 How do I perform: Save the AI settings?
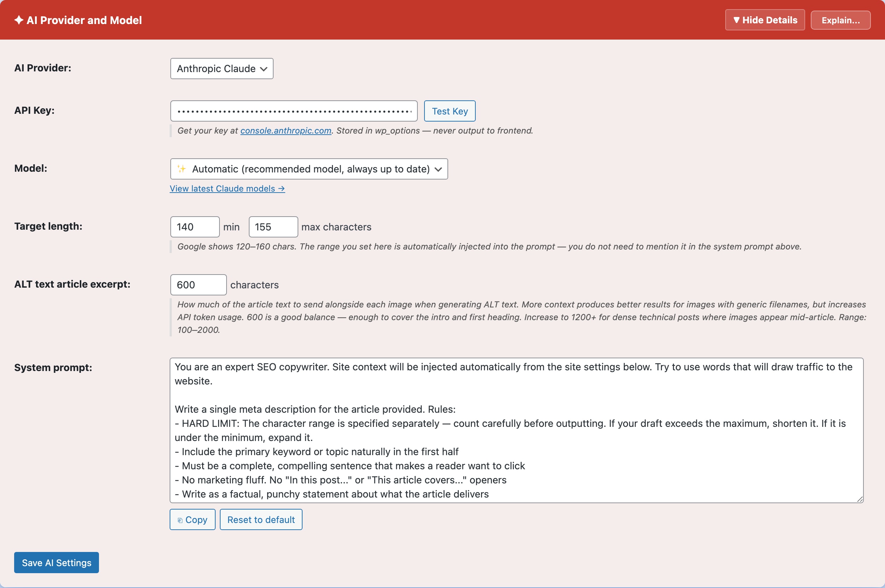[x=56, y=563]
